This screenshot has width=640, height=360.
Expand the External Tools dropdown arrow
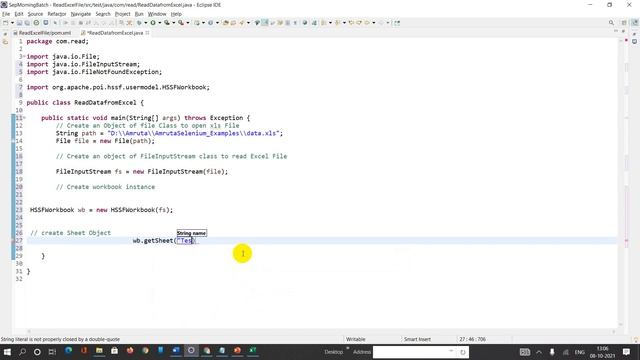coord(187,23)
